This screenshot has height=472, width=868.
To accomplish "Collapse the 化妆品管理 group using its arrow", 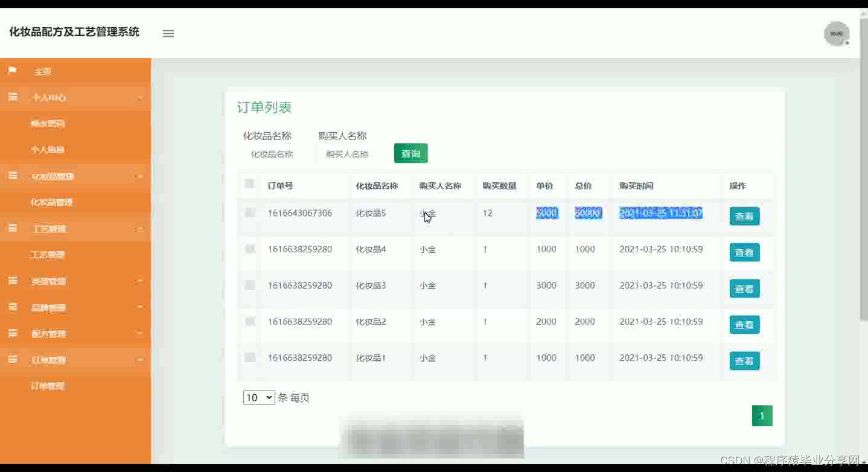I will pos(140,176).
